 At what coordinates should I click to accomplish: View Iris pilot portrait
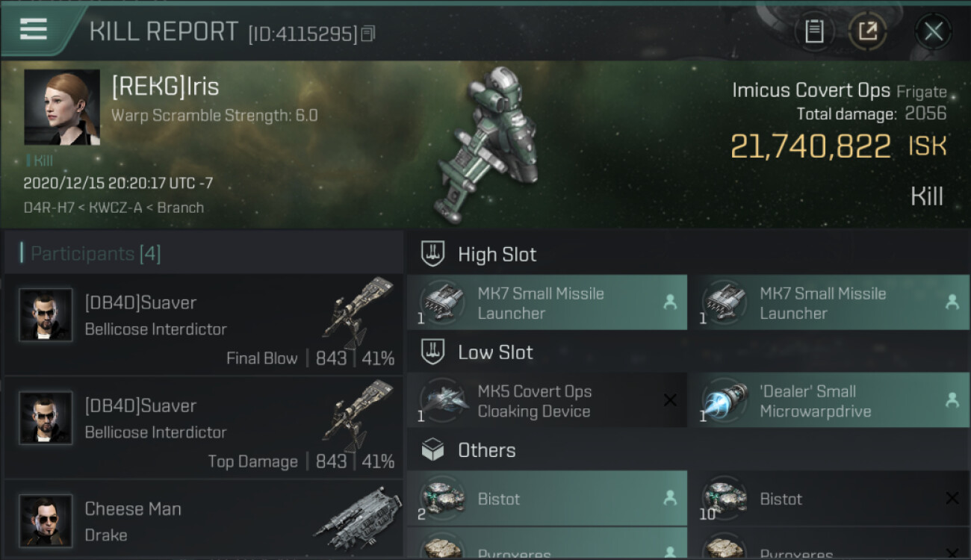61,107
